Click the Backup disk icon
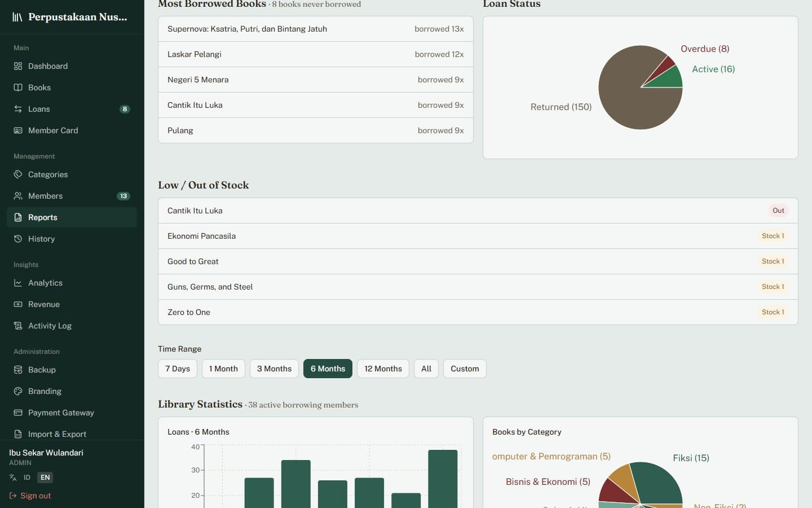 pyautogui.click(x=18, y=370)
